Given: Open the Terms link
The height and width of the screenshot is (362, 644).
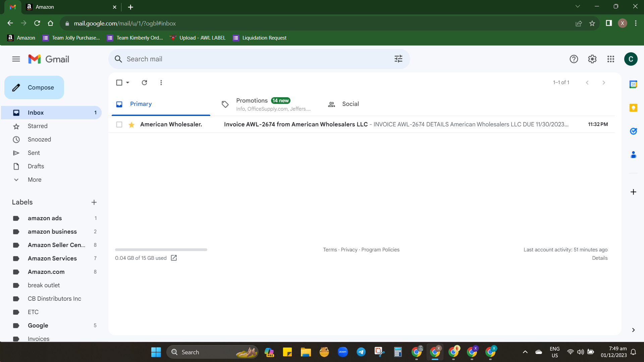Looking at the screenshot, I should click(x=330, y=250).
